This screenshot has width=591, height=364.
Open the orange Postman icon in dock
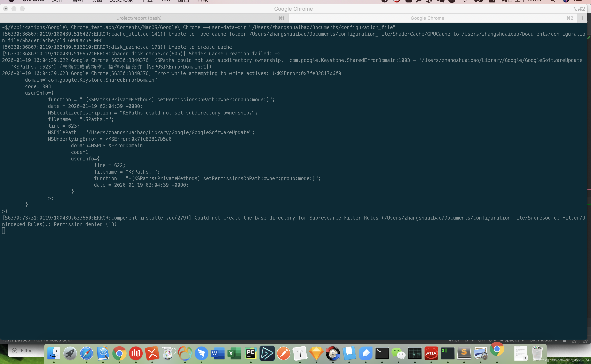(x=284, y=353)
